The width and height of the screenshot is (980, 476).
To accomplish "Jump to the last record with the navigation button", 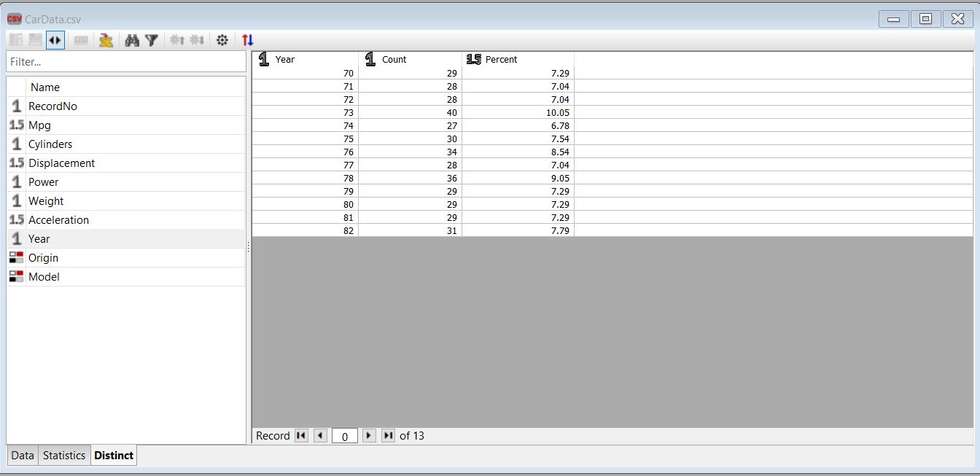I will pyautogui.click(x=387, y=435).
